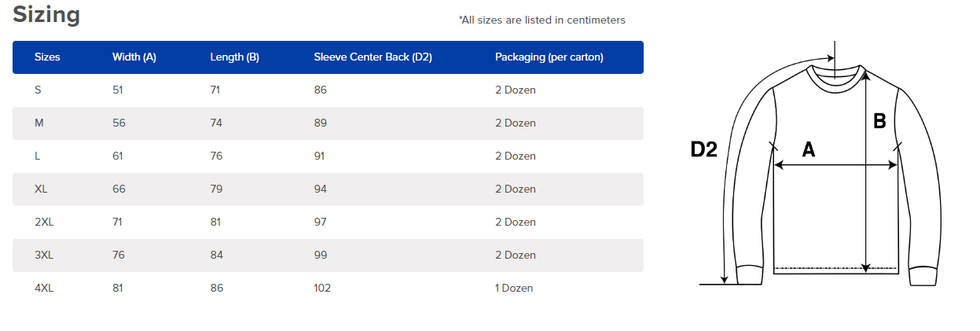The image size is (980, 331).
Task: Click the 1 Dozen packaging value
Action: click(514, 289)
